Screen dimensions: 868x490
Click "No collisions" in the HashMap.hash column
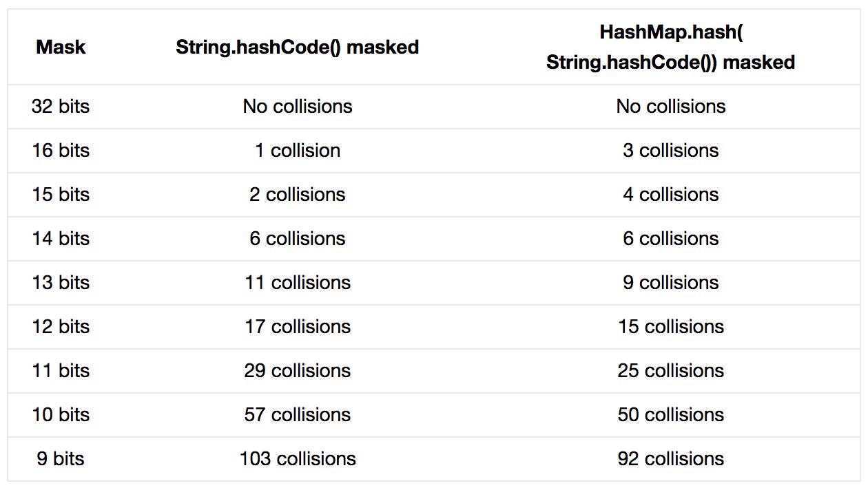click(x=670, y=107)
